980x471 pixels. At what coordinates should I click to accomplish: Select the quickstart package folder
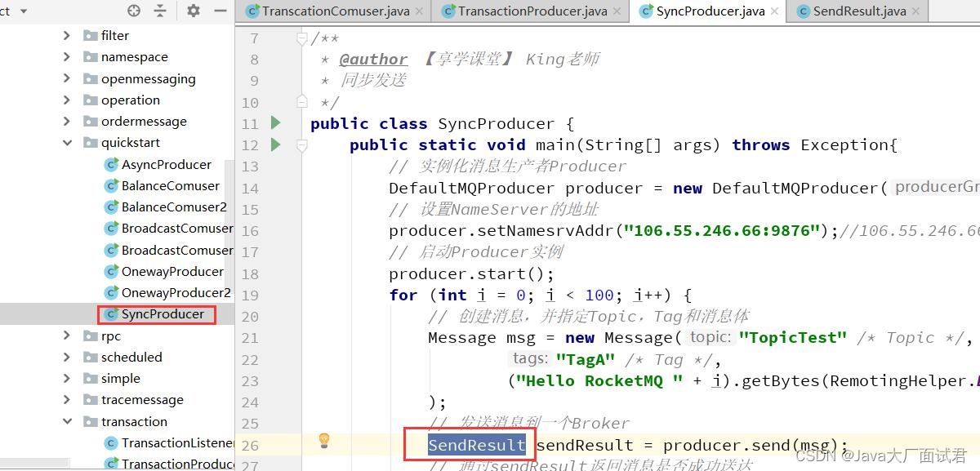coord(122,143)
